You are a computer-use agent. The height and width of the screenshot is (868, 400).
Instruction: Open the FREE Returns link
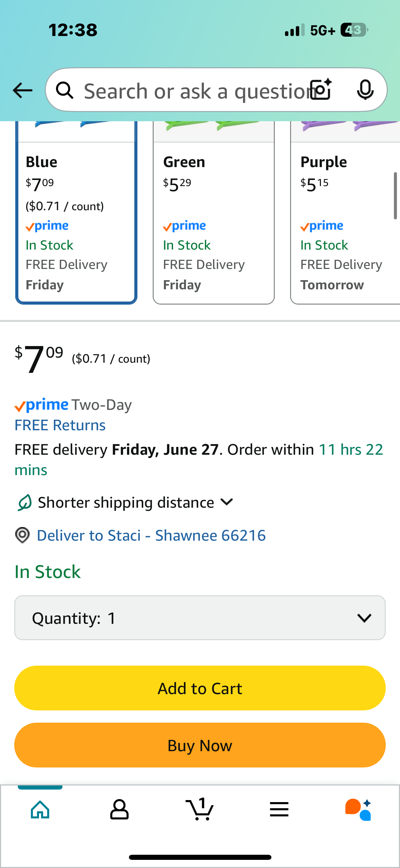pyautogui.click(x=60, y=425)
